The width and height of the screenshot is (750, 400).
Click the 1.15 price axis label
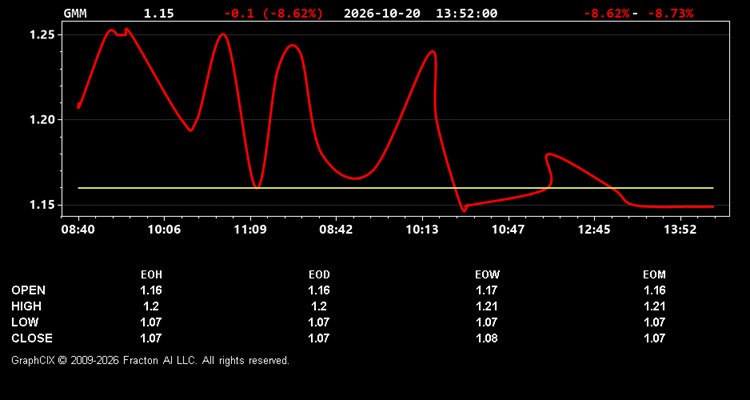coord(44,205)
